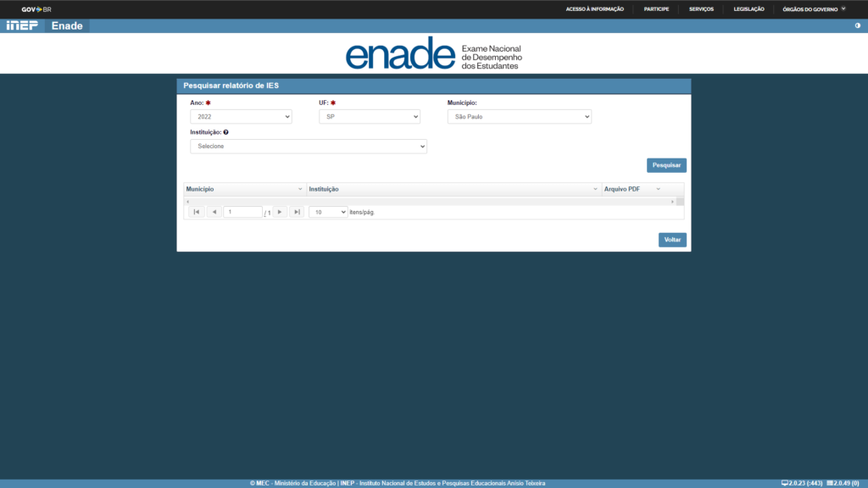Click the table horizontal scrollbar track

pos(430,202)
